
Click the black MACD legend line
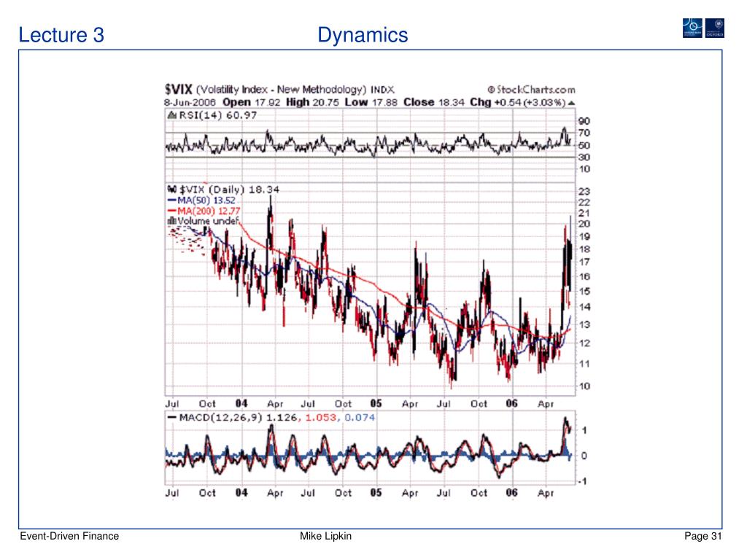click(x=172, y=418)
